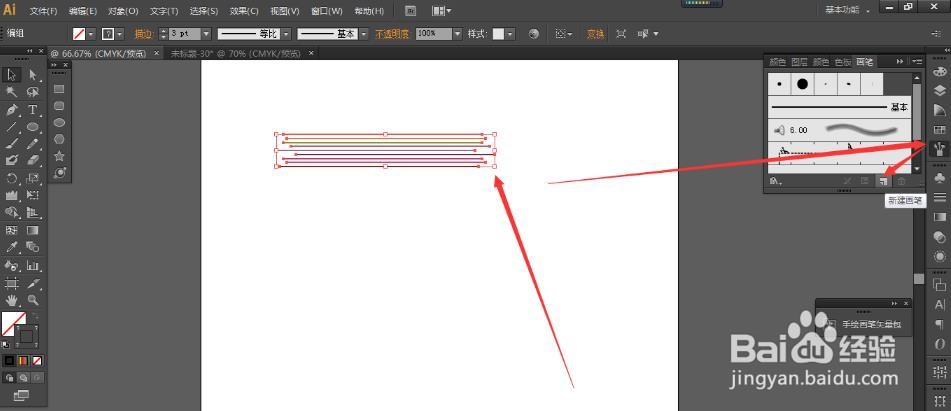
Task: Pick Flare in floating shape panel
Action: pyautogui.click(x=59, y=173)
